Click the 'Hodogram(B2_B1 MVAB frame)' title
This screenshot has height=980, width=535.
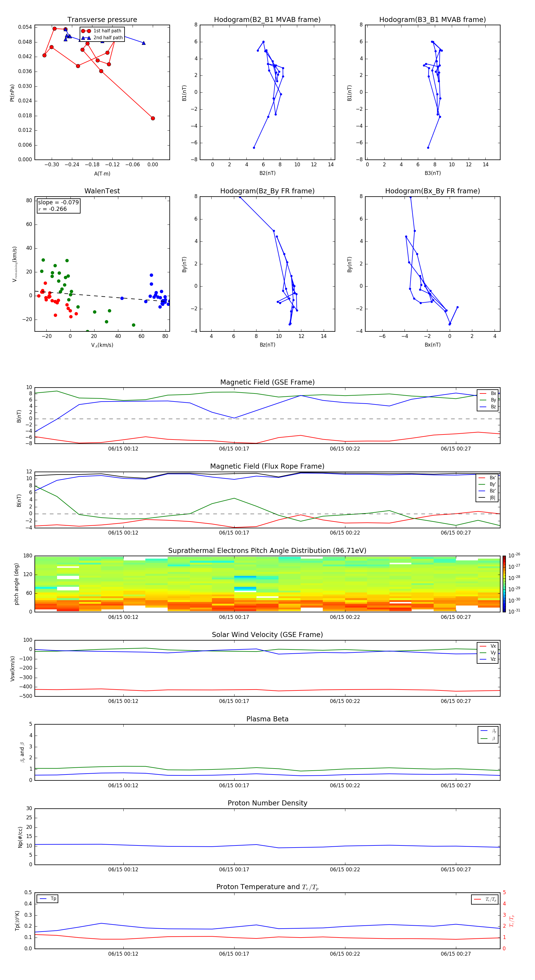[267, 20]
